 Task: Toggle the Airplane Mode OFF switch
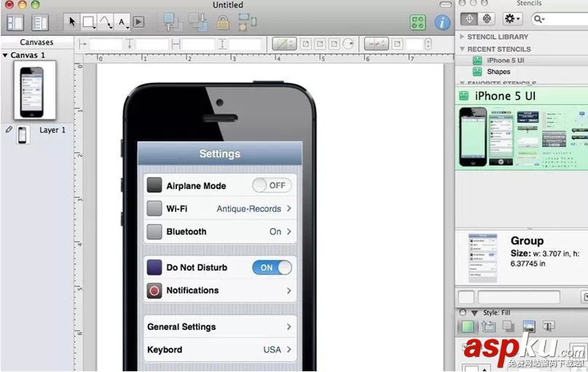[272, 185]
